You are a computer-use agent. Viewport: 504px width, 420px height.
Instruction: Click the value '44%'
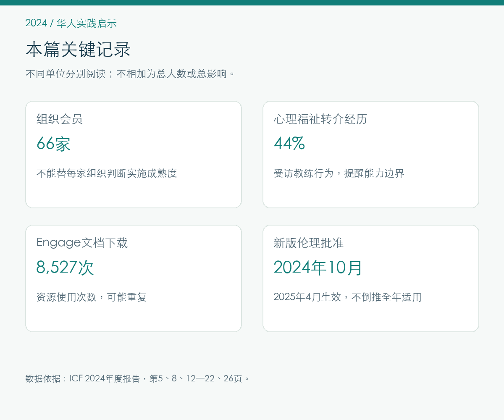pyautogui.click(x=289, y=144)
